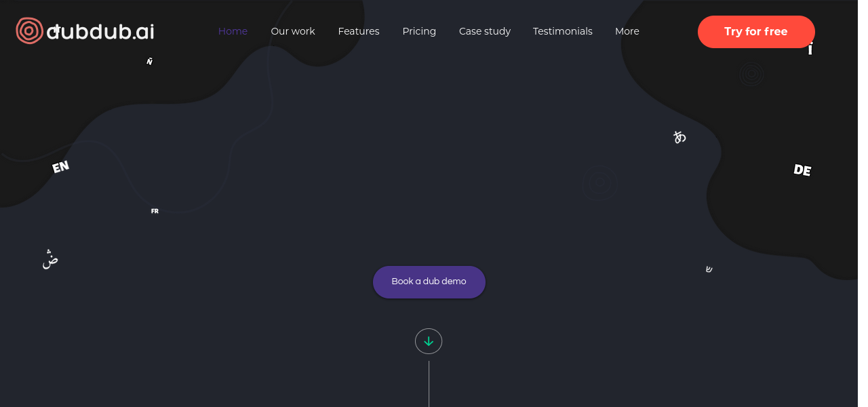Click the Arabic ض character glyph
This screenshot has height=407, width=868.
point(50,259)
